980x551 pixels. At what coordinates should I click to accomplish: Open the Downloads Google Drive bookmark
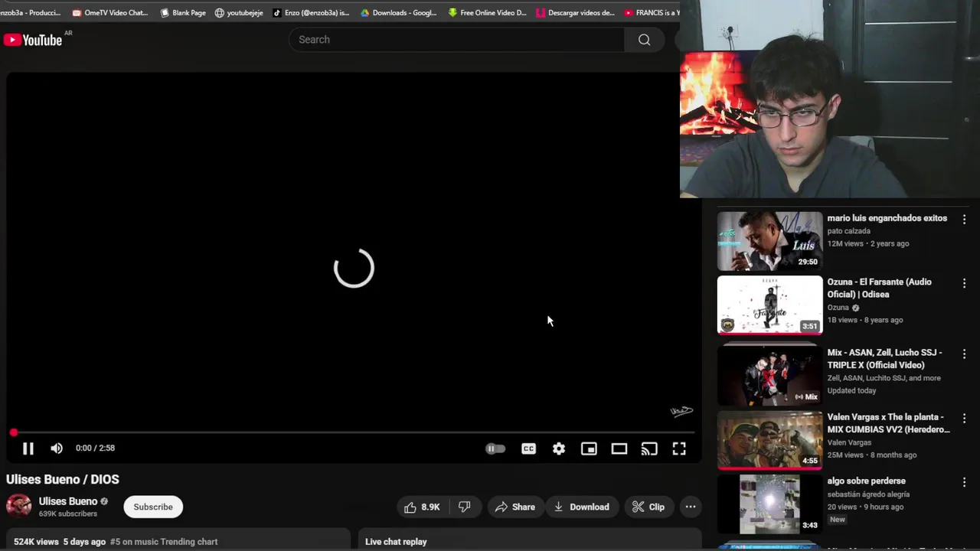[398, 12]
